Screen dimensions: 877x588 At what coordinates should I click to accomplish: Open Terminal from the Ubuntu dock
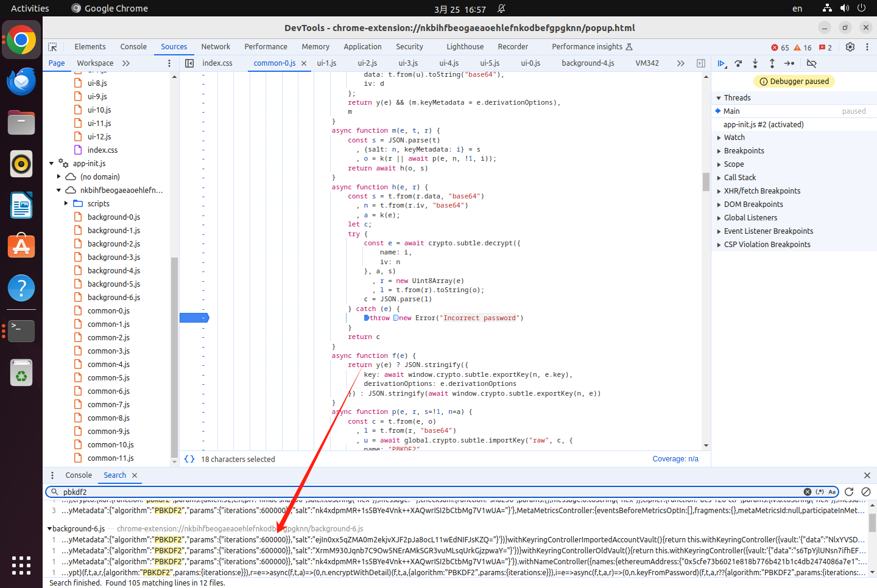(x=21, y=331)
